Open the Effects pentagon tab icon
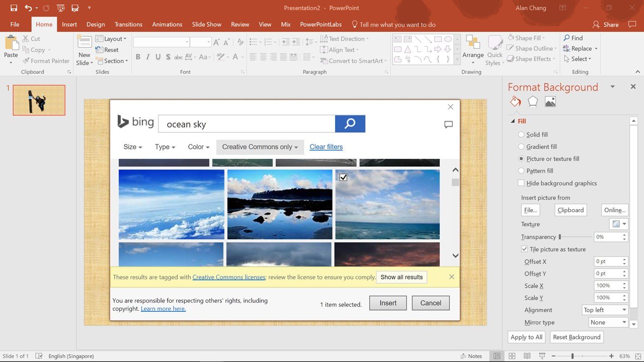The width and height of the screenshot is (644, 362). click(533, 102)
